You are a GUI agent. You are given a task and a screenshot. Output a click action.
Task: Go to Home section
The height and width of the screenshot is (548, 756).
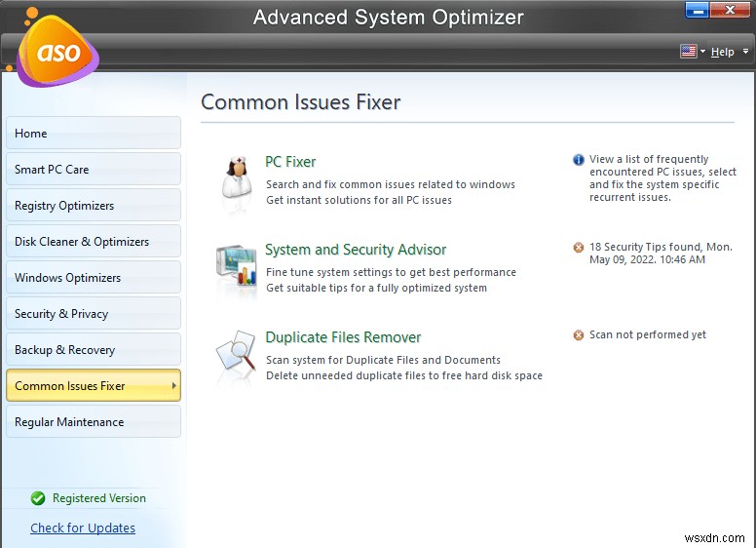point(94,133)
